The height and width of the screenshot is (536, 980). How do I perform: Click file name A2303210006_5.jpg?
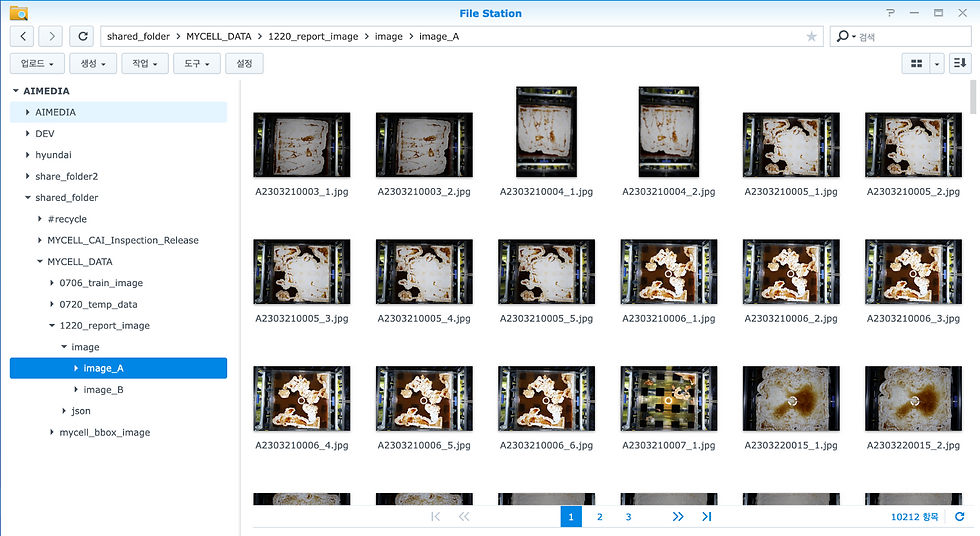(424, 445)
